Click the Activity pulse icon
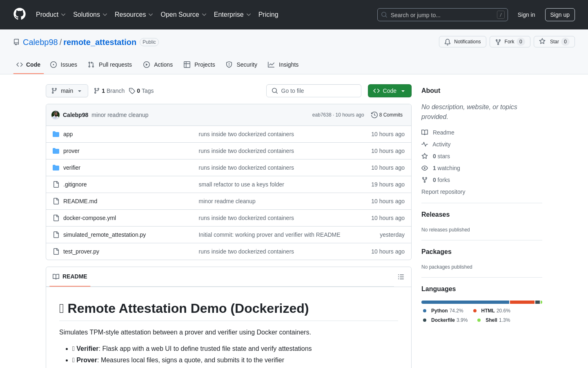The image size is (588, 368). [425, 144]
